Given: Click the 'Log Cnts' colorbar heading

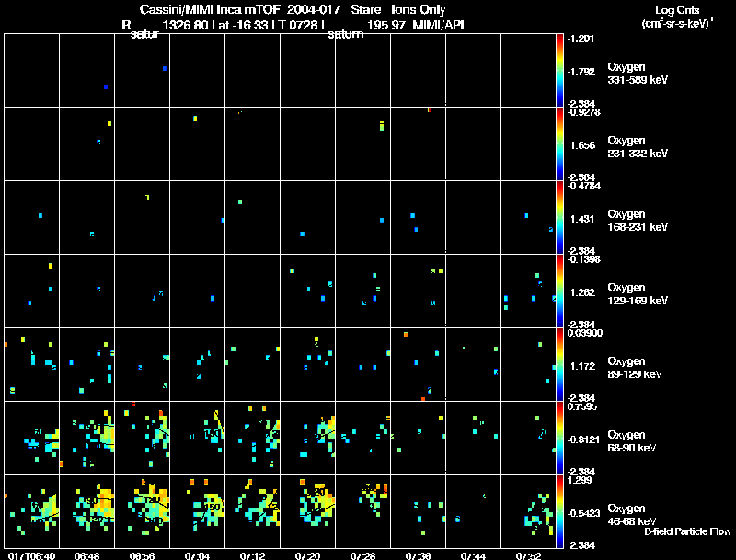Looking at the screenshot, I should point(677,10).
